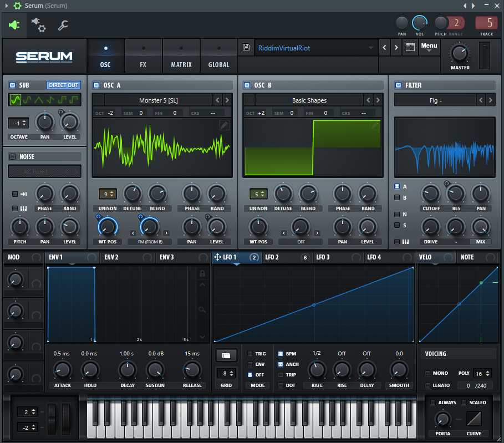Enable the MONO voicing checkbox
The height and width of the screenshot is (443, 504).
427,373
